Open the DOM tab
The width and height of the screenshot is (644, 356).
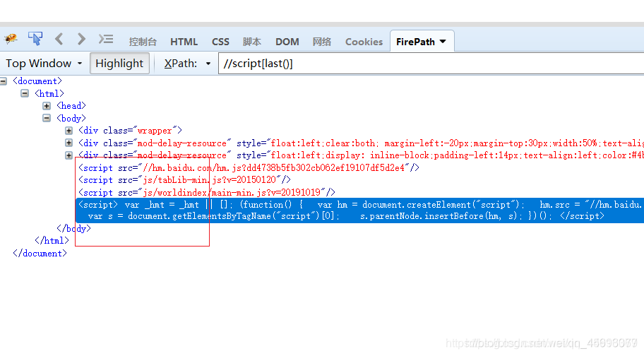[x=287, y=42]
